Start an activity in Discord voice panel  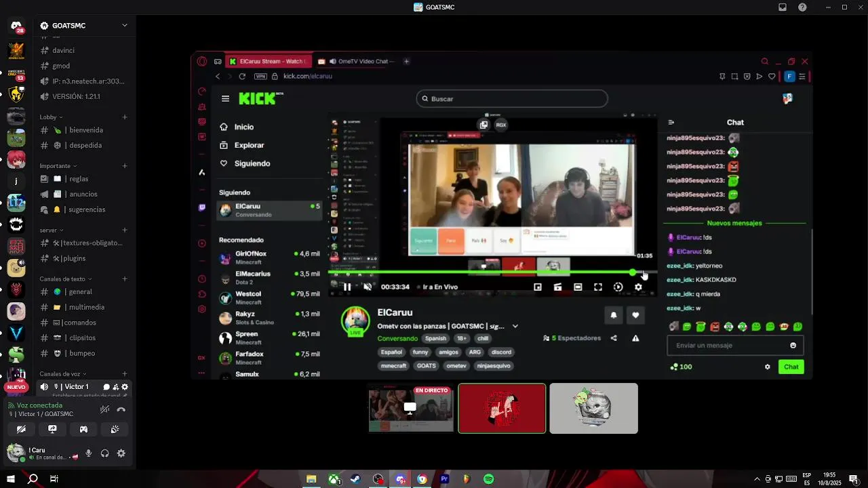[83, 429]
